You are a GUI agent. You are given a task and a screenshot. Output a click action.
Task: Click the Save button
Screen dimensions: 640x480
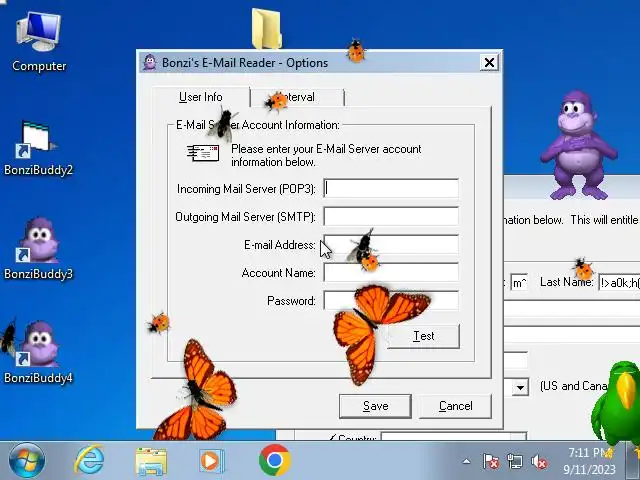tap(375, 406)
